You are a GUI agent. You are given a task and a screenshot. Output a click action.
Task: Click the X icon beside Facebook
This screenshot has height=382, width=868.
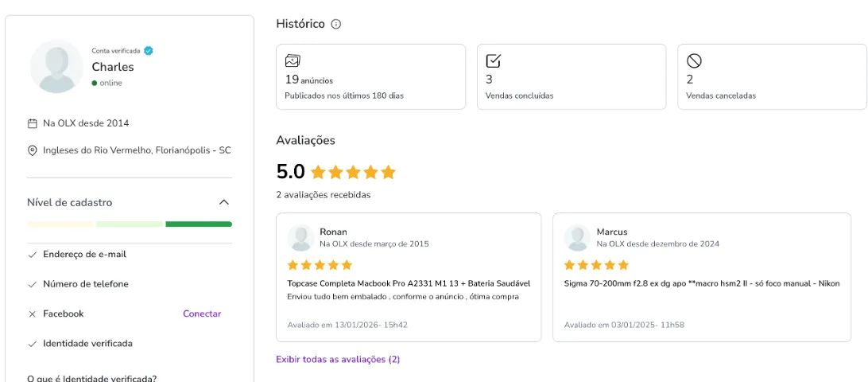[x=33, y=314]
